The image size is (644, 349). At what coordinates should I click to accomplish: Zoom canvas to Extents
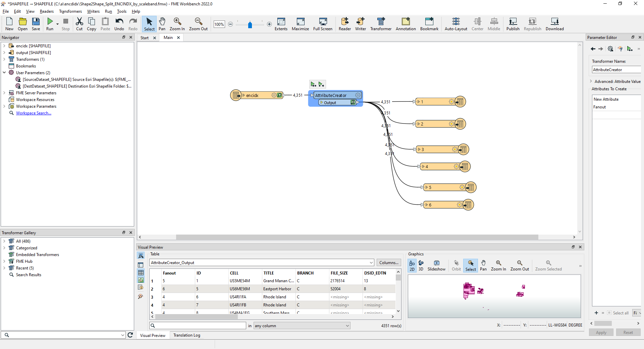pos(281,24)
